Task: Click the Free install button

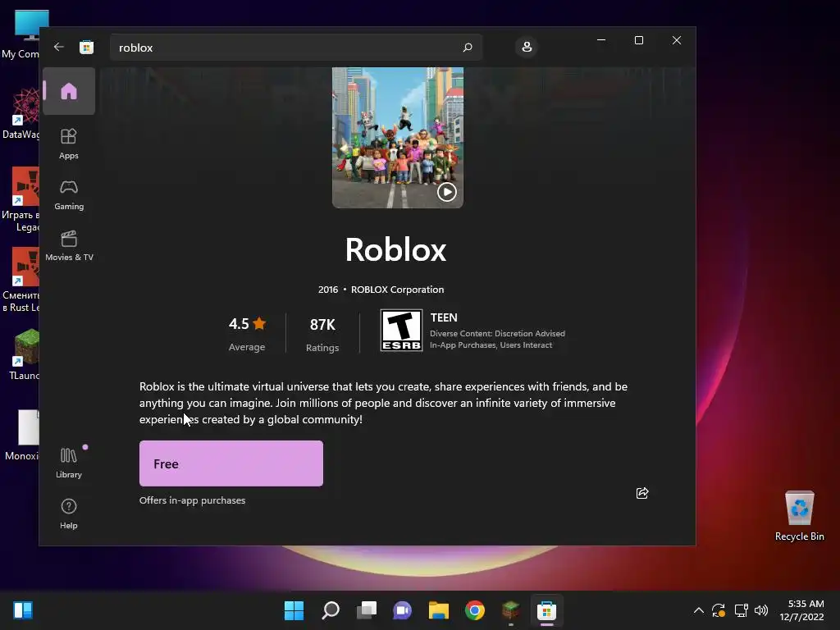Action: (x=231, y=463)
